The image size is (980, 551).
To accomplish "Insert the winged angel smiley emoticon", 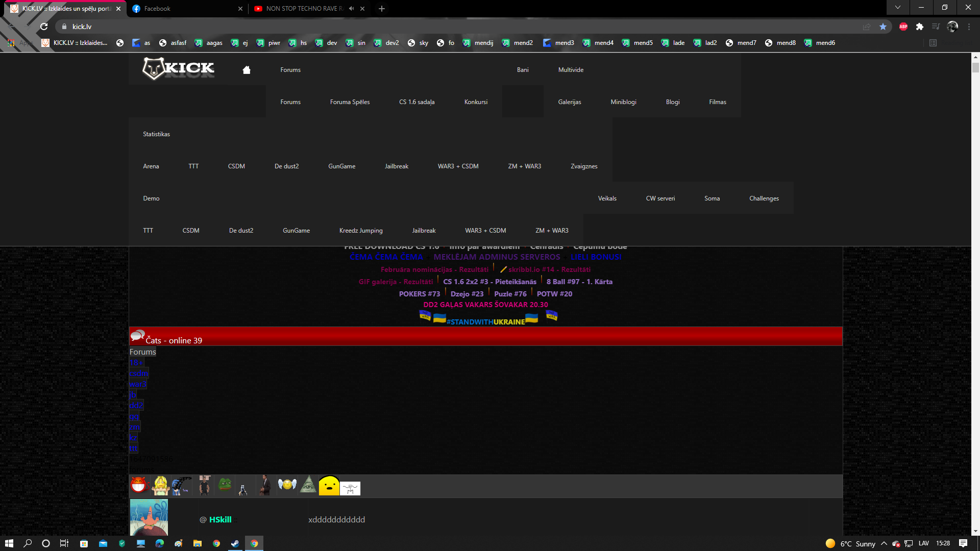I will [x=287, y=484].
